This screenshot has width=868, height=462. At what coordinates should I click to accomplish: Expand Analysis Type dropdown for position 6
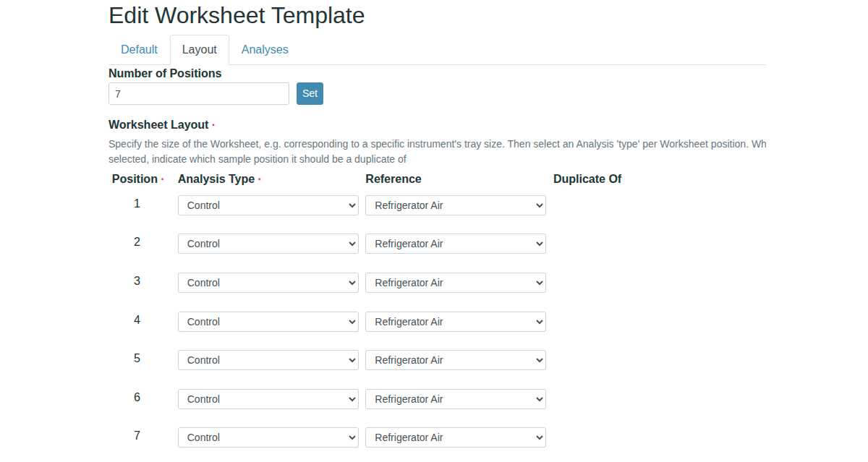tap(268, 399)
